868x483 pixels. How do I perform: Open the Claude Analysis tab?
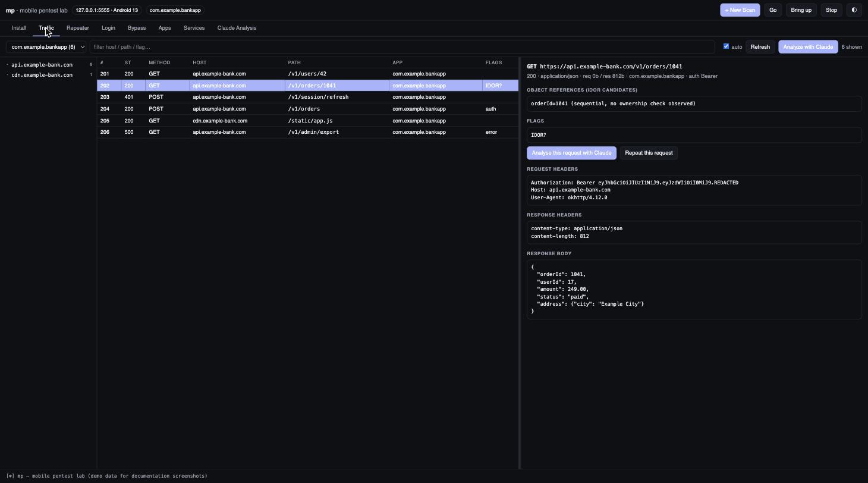237,28
